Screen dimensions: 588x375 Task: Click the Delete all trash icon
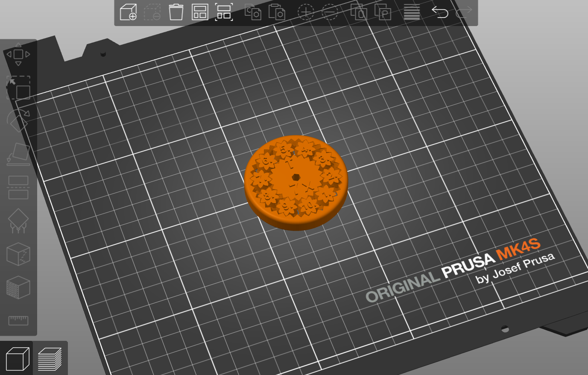[x=176, y=12]
